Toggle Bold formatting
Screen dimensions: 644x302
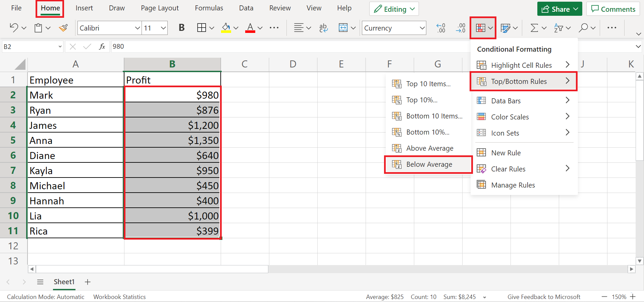pos(181,28)
